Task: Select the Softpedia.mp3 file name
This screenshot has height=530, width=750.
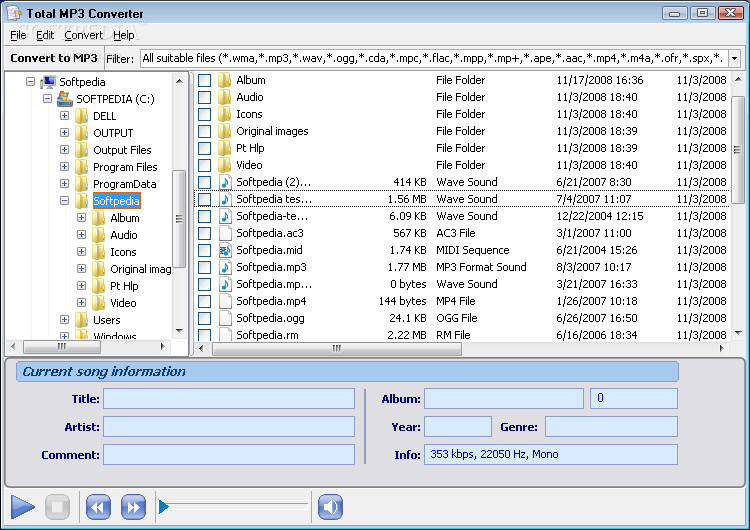Action: click(271, 267)
